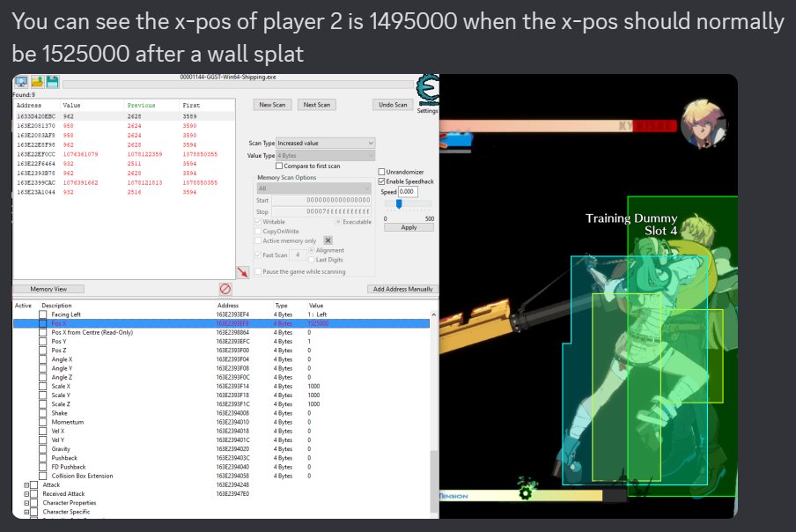The image size is (796, 532).
Task: Collapse the Attack group
Action: click(26, 484)
